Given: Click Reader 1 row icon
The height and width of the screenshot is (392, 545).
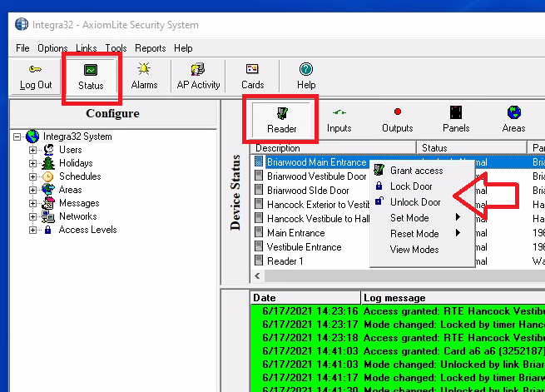Looking at the screenshot, I should [x=259, y=260].
